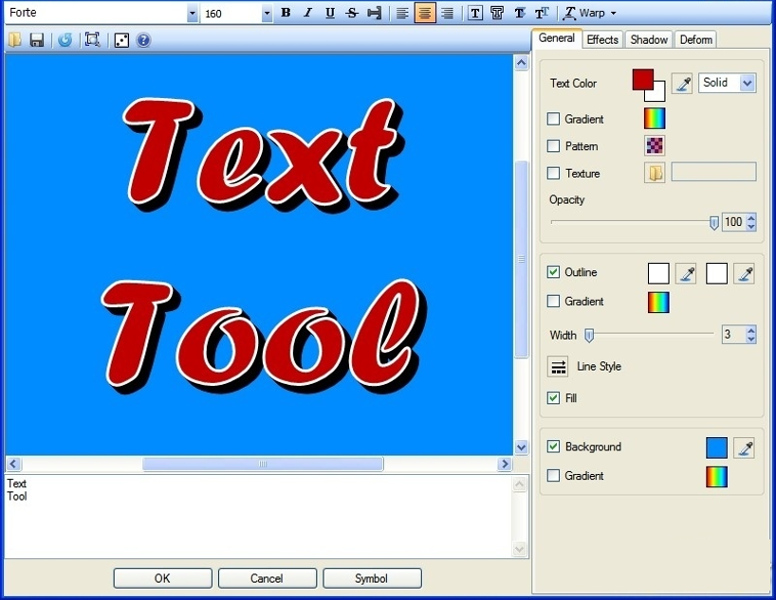Uncheck the Background checkbox
Viewport: 776px width, 600px height.
point(553,446)
